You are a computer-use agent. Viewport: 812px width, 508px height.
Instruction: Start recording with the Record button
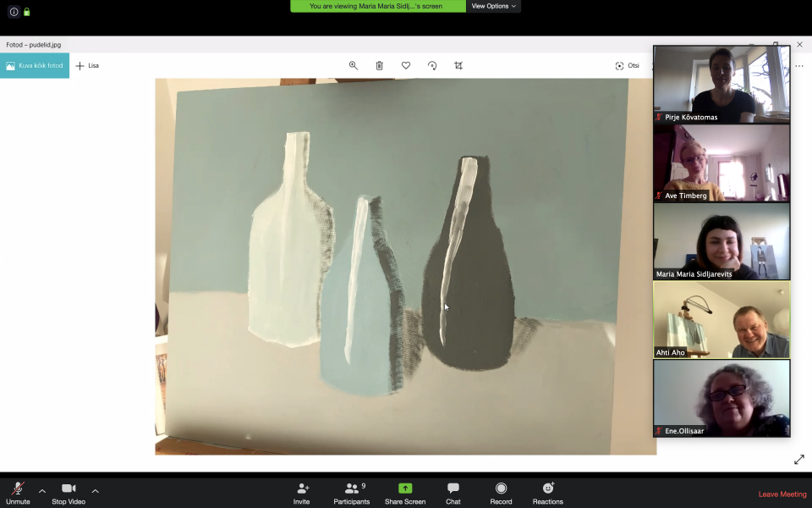(501, 493)
